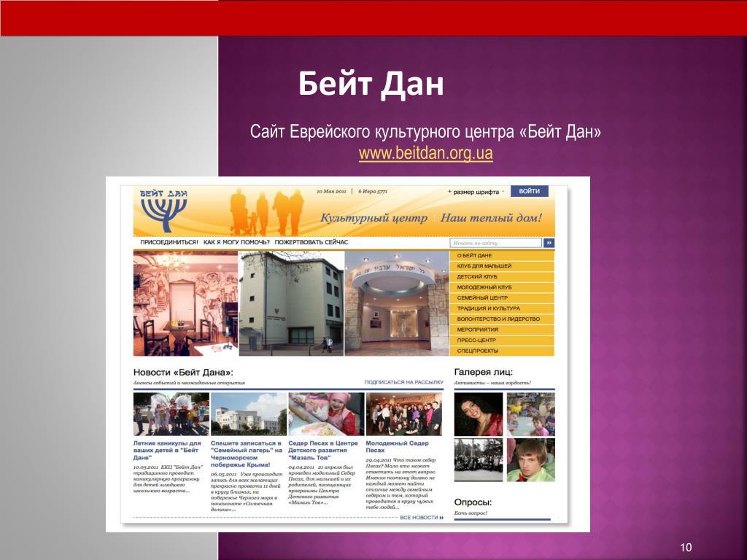Open gallery photo of children at table
This screenshot has height=560, width=747.
pos(531,414)
